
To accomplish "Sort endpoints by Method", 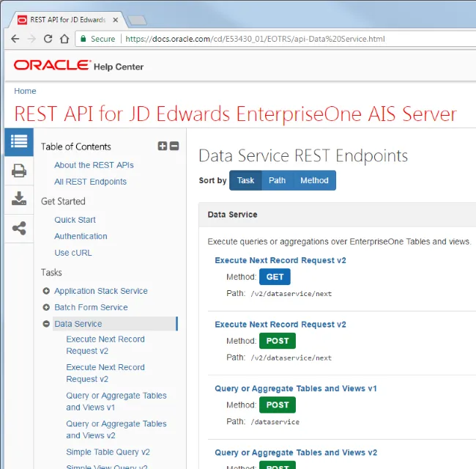I will 314,180.
